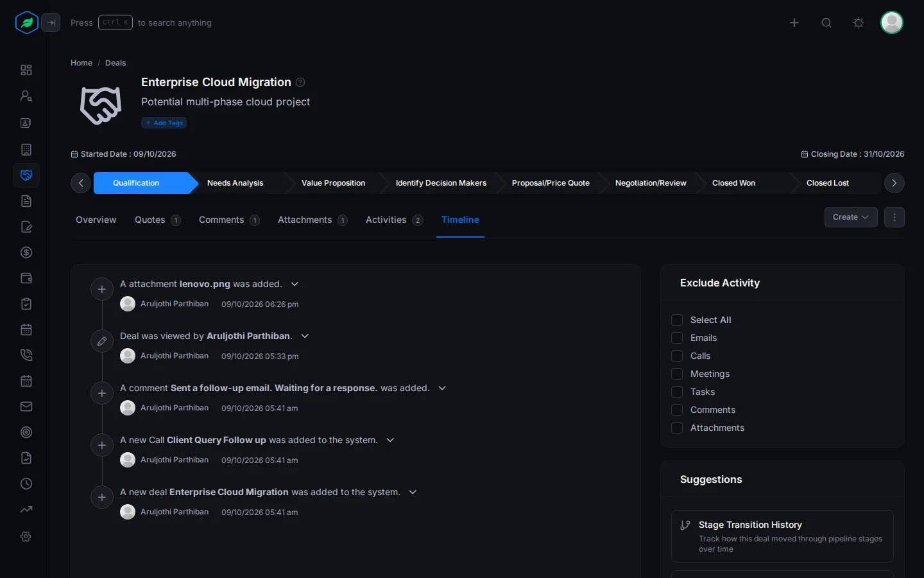
Task: Open the Deals breadcrumb link
Action: coord(116,63)
